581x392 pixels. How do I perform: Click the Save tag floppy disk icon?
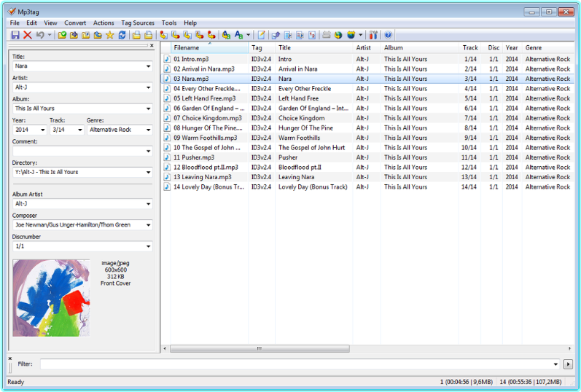pos(15,35)
